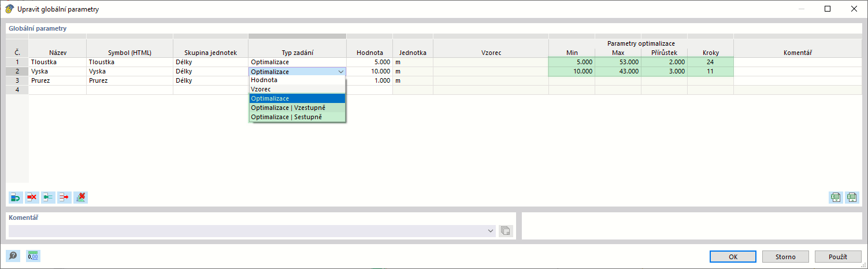Click the Min cell 5.000 for Tloustka
The image size is (868, 269).
pyautogui.click(x=572, y=62)
